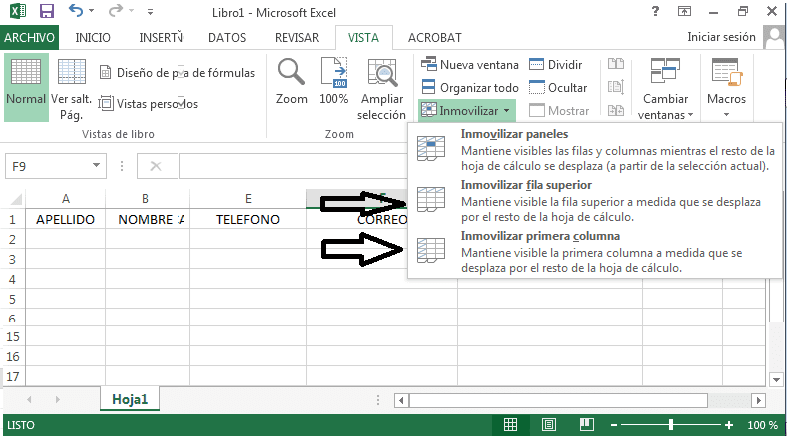Click Dividir to split the window
The height and width of the screenshot is (436, 806).
[x=556, y=65]
